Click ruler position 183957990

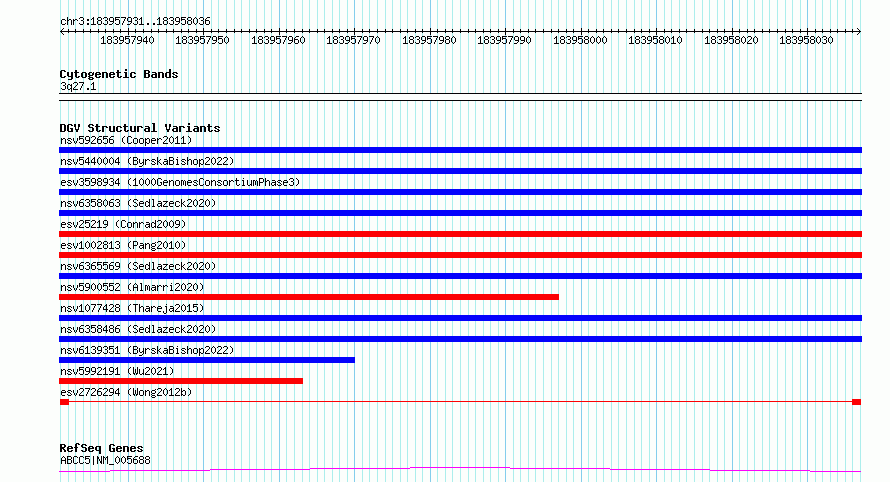click(504, 40)
